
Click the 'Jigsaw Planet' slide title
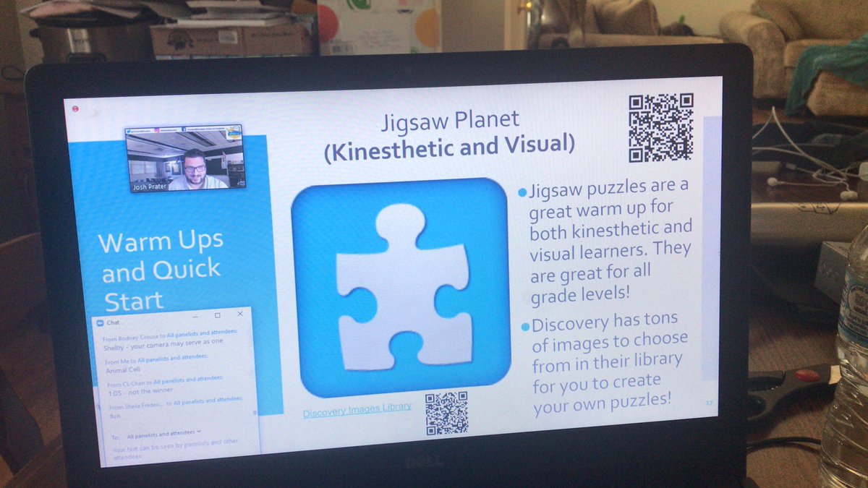(x=449, y=120)
